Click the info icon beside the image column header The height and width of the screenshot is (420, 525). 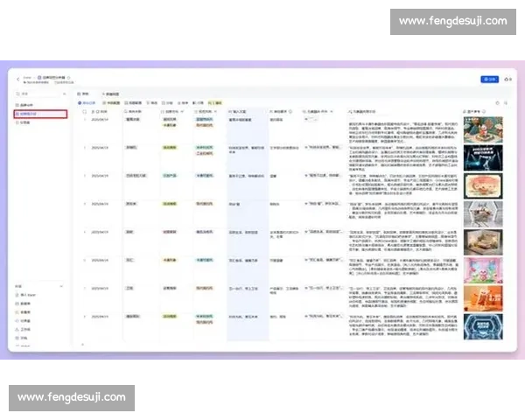(484, 111)
